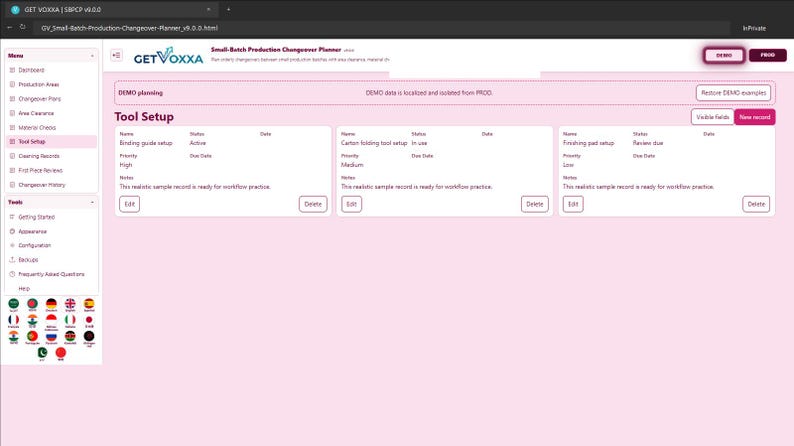Delete the Binding guide setup record

tap(313, 204)
